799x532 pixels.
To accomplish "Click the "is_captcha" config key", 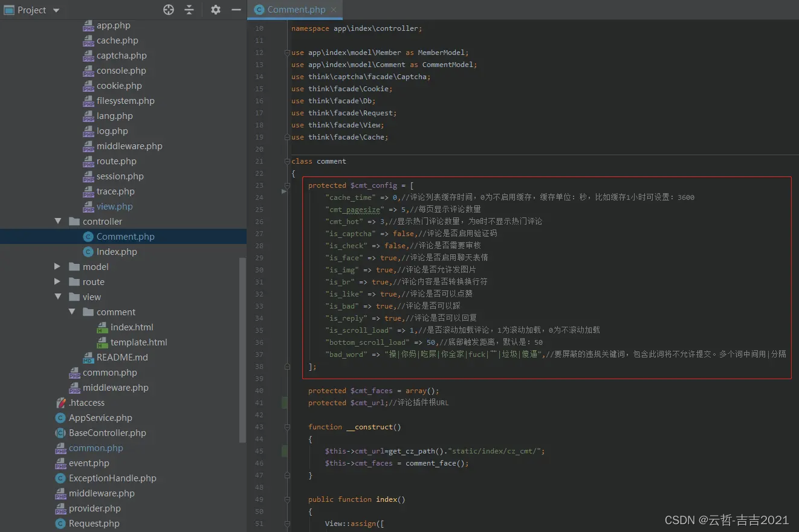I will click(351, 234).
